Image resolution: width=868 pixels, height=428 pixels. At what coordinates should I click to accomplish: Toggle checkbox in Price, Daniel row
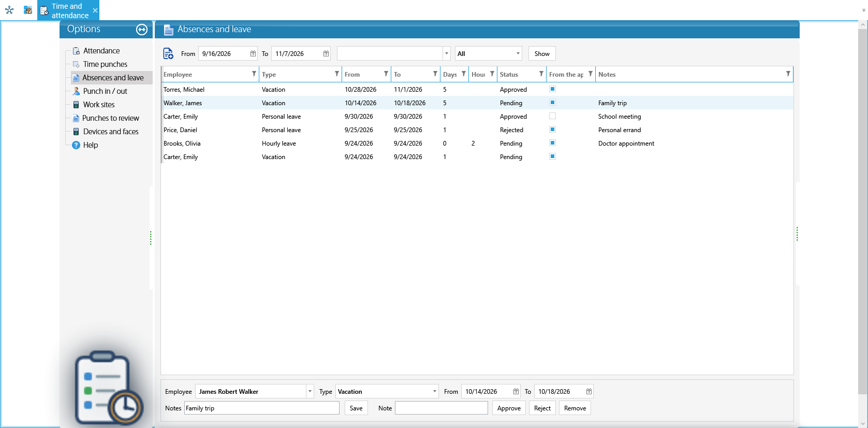tap(552, 130)
